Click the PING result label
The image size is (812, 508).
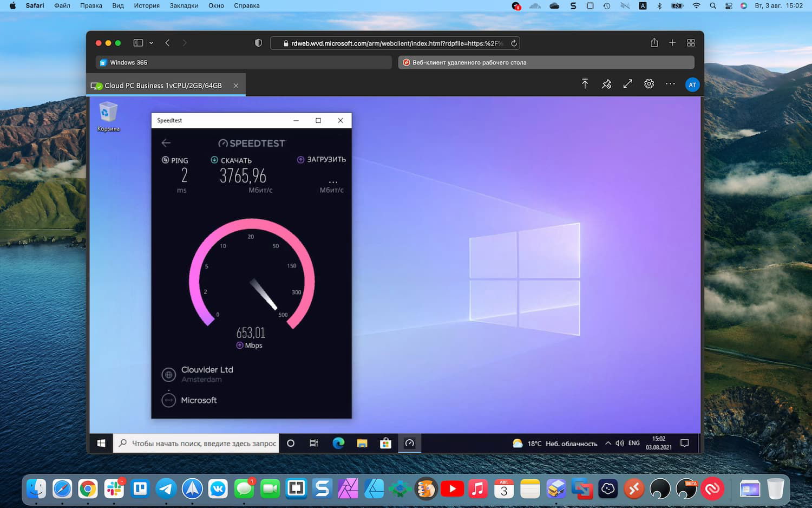click(x=180, y=160)
